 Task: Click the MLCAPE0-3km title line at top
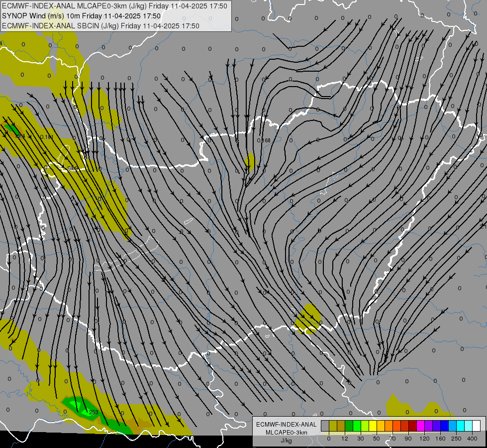click(114, 6)
